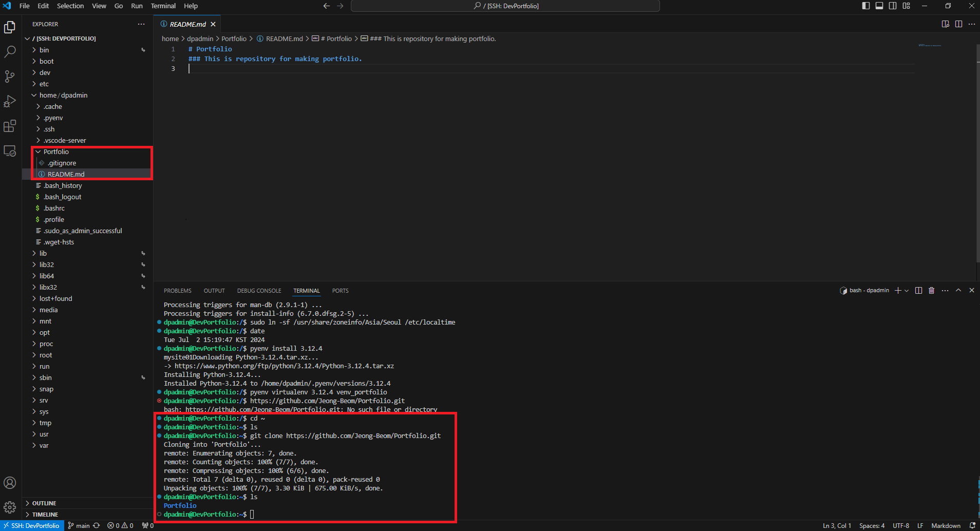This screenshot has width=980, height=531.
Task: Expand the OUTLINE section
Action: point(87,503)
